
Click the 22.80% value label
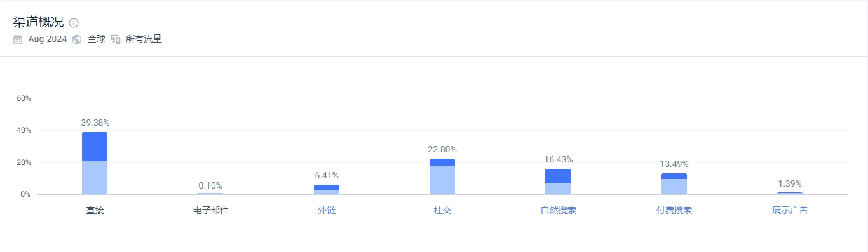click(442, 149)
